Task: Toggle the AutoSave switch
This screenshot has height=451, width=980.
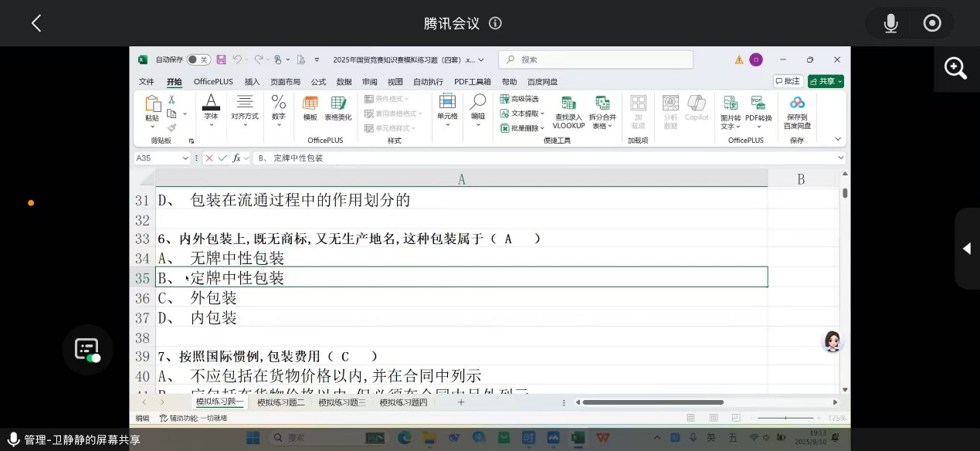Action: [198, 59]
